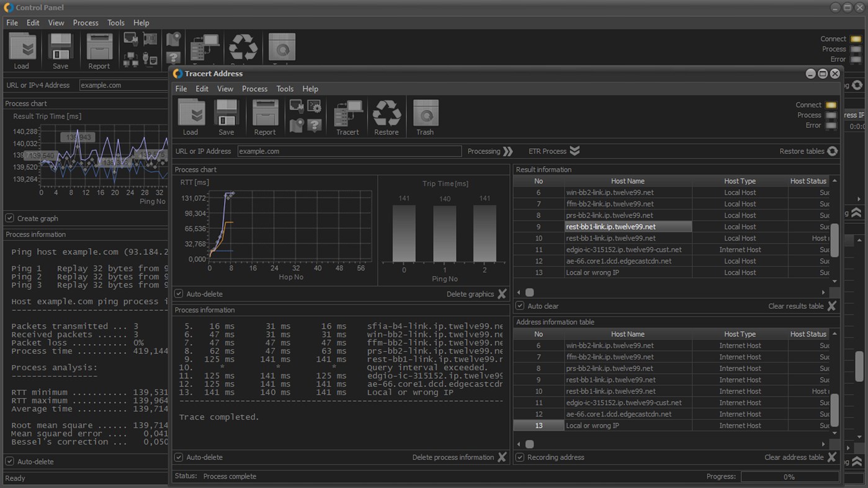
Task: Click the Trash toolbar icon
Action: pyautogui.click(x=425, y=117)
